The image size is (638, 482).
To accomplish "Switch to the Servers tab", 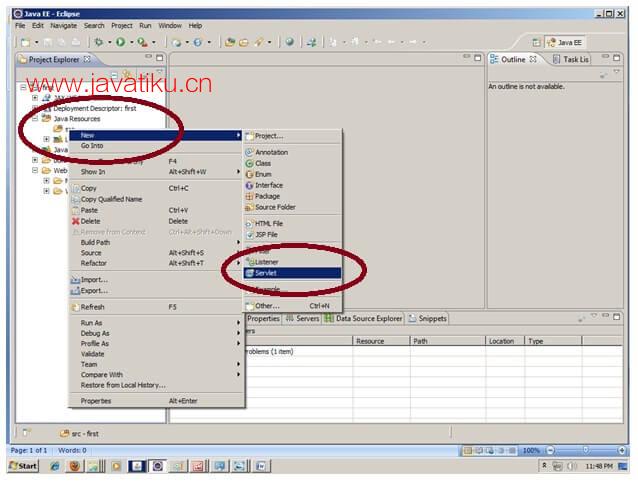I will [303, 318].
